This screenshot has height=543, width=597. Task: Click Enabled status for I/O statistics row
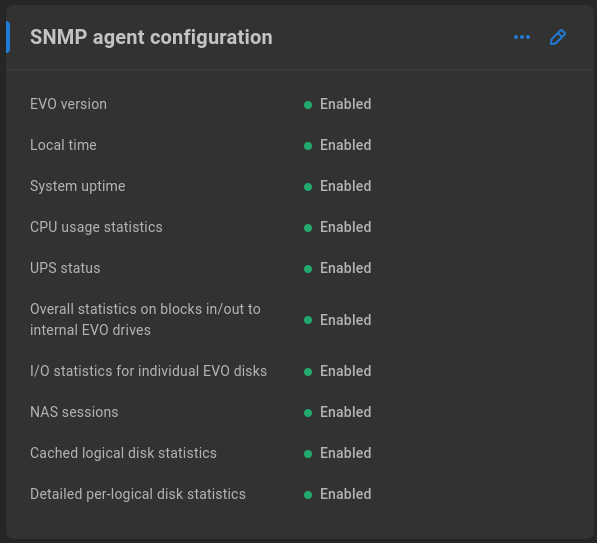tap(337, 371)
